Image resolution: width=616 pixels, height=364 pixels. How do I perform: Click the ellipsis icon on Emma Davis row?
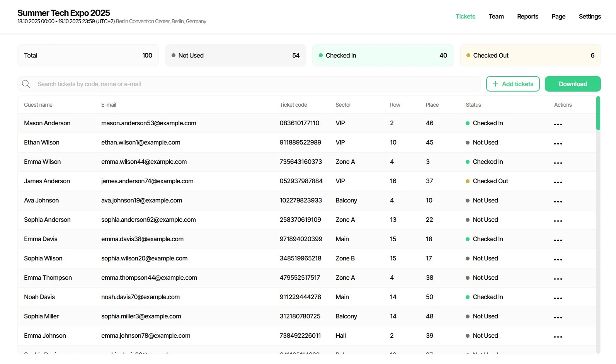click(x=558, y=240)
